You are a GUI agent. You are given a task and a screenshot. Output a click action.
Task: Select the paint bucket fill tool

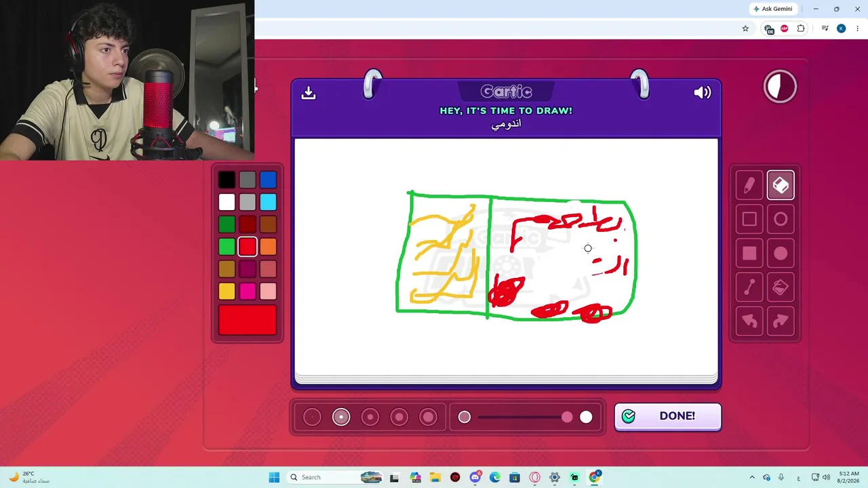pos(781,287)
